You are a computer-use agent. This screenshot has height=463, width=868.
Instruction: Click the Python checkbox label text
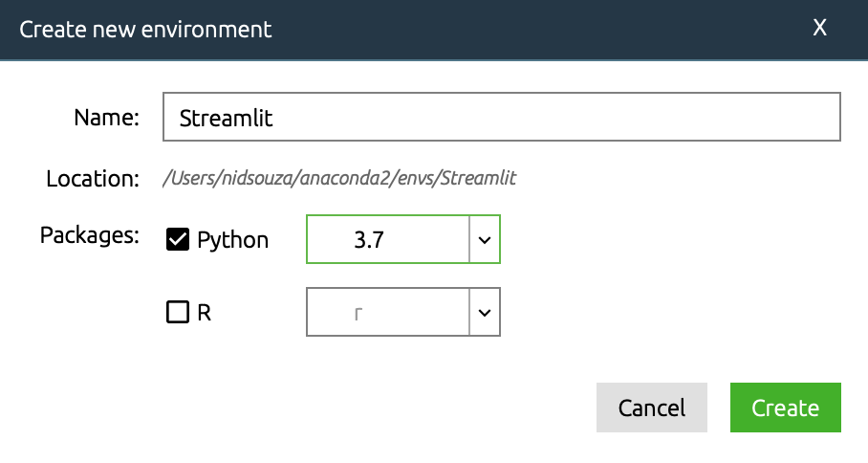coord(232,240)
